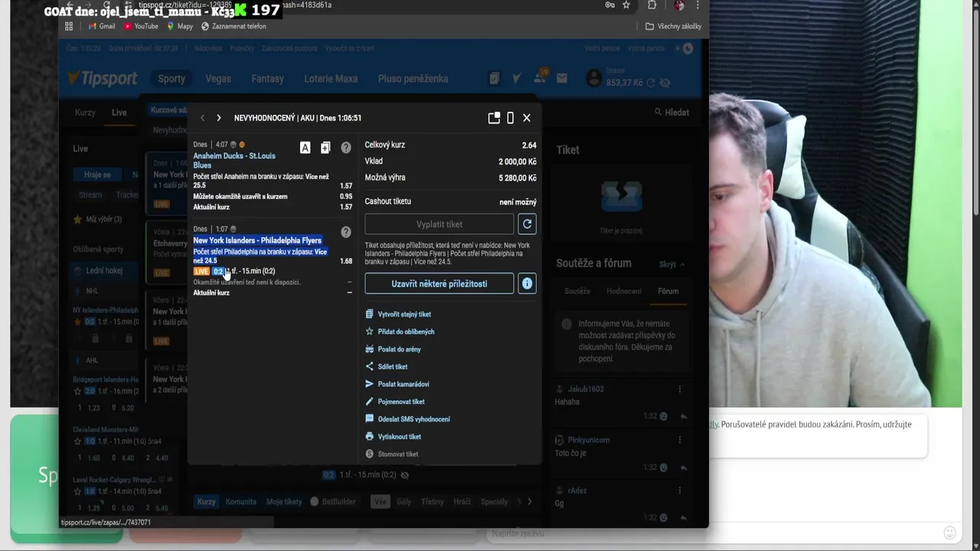Collapse forum with 'Skrýt'
This screenshot has width=980, height=551.
[x=672, y=265]
